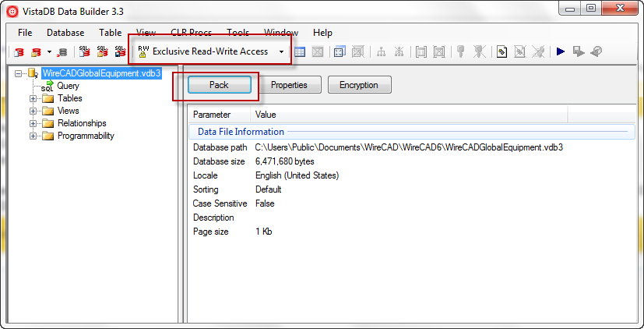Viewport: 644px width, 329px height.
Task: Click the grayed Delete Table icon
Action: pyautogui.click(x=318, y=51)
